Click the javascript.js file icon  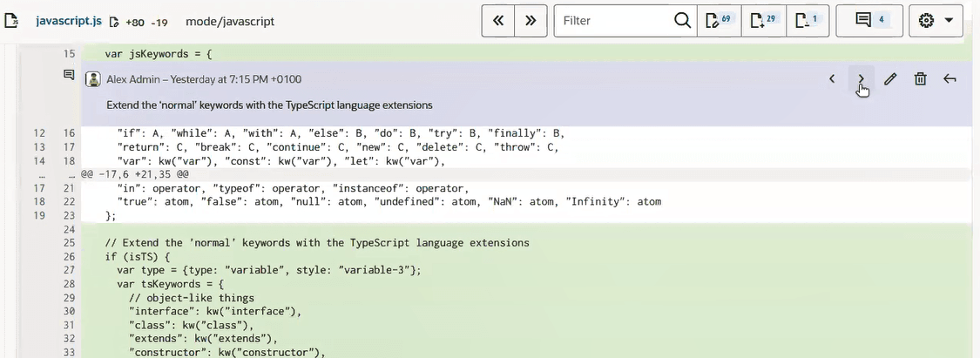tap(11, 21)
